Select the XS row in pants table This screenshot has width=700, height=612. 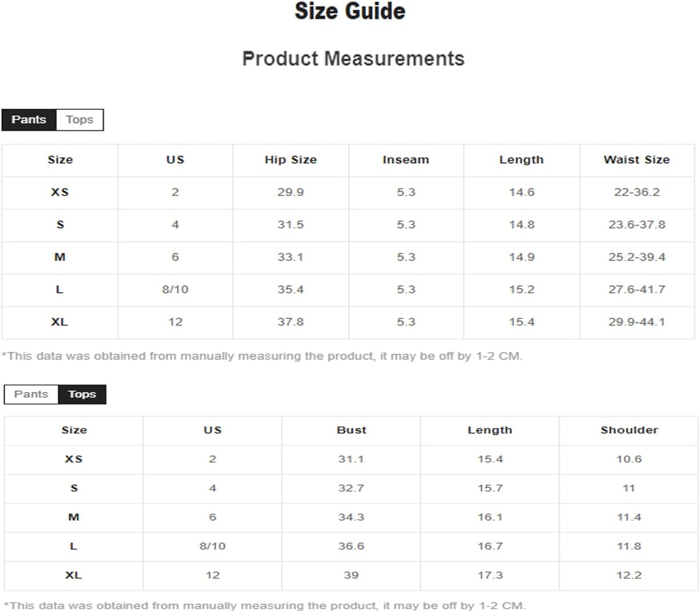point(348,192)
